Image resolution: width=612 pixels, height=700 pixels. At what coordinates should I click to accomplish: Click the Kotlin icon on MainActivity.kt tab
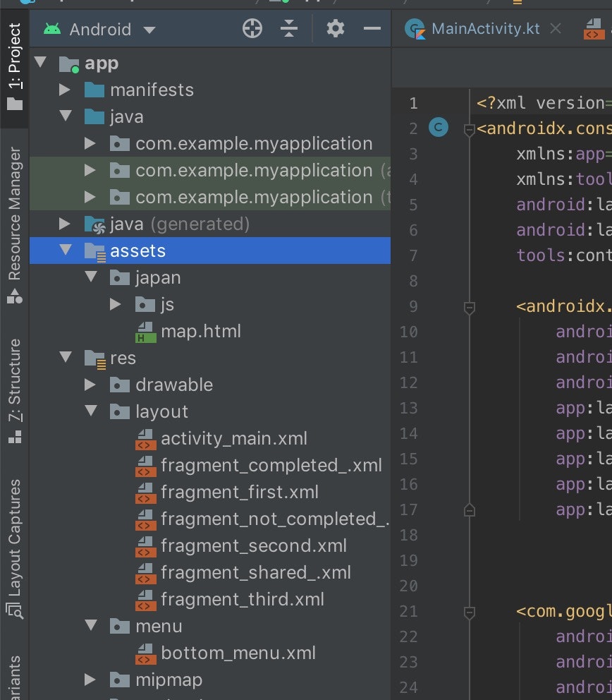point(415,29)
